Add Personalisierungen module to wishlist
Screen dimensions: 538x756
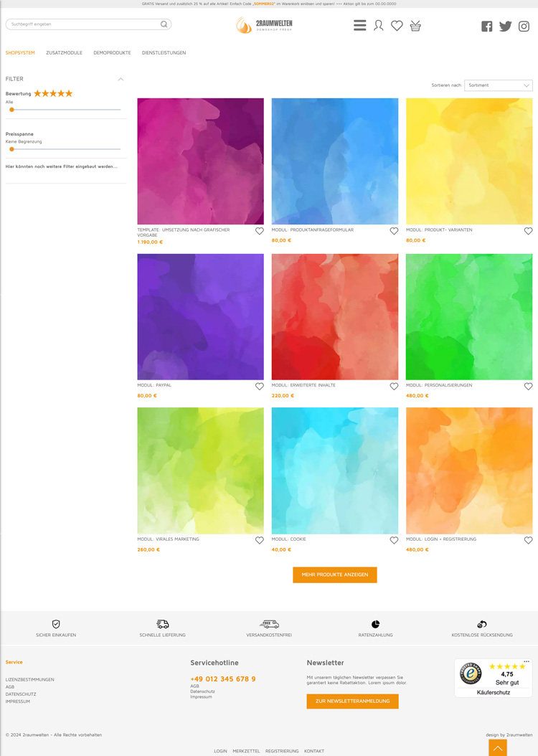coord(529,386)
